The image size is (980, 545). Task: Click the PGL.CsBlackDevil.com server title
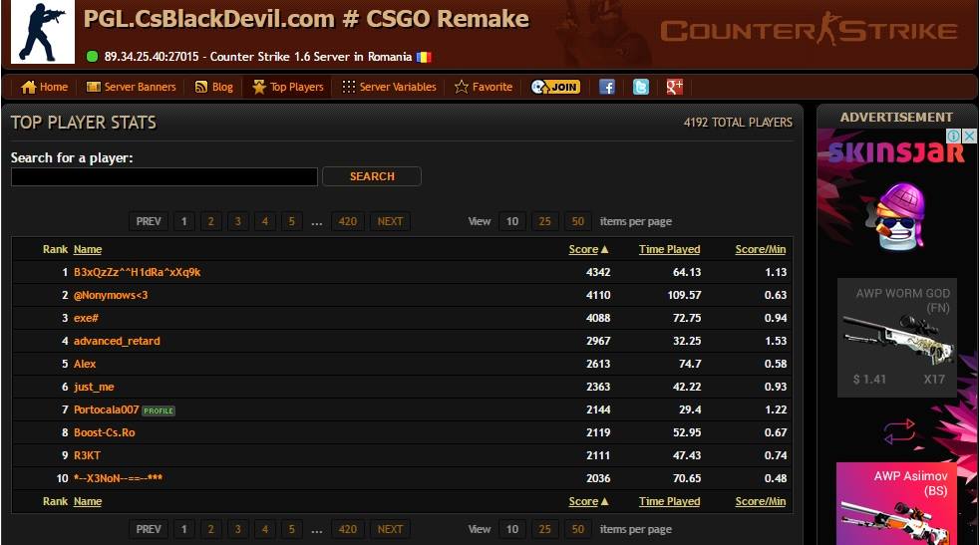coord(306,19)
